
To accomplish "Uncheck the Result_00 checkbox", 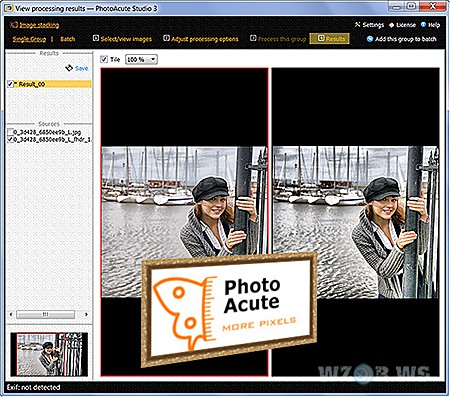I will (10, 84).
